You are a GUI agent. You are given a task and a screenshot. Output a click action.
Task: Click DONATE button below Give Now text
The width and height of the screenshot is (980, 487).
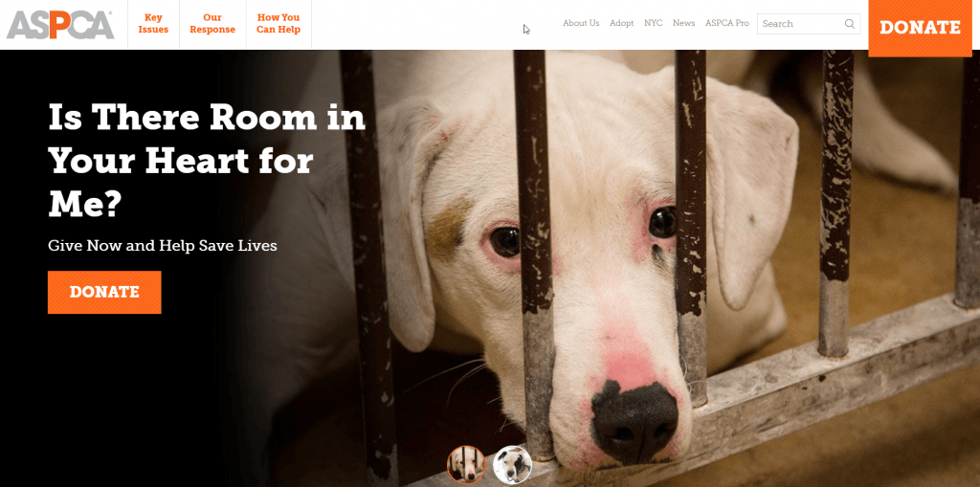coord(104,292)
